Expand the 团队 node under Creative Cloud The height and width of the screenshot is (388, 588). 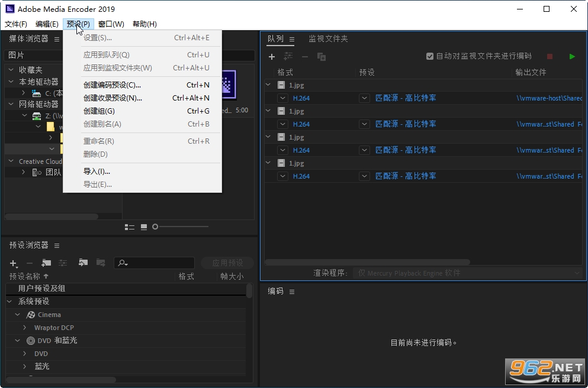[23, 172]
